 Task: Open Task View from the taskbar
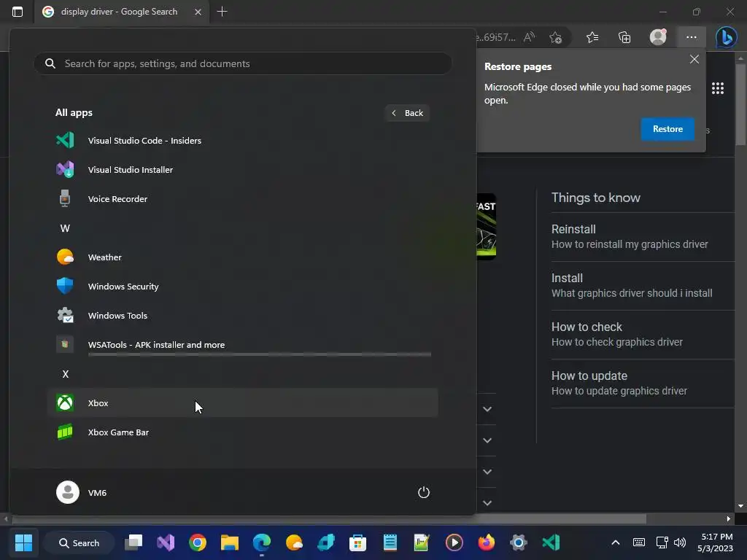(133, 542)
